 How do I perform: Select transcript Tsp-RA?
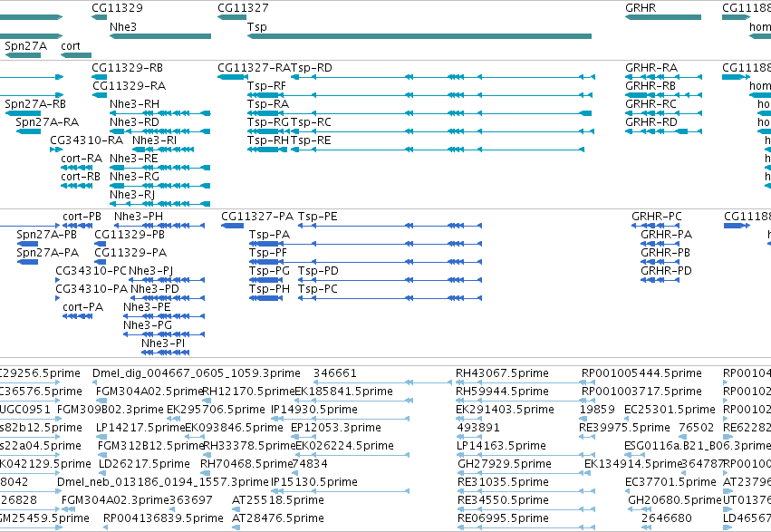(x=419, y=113)
